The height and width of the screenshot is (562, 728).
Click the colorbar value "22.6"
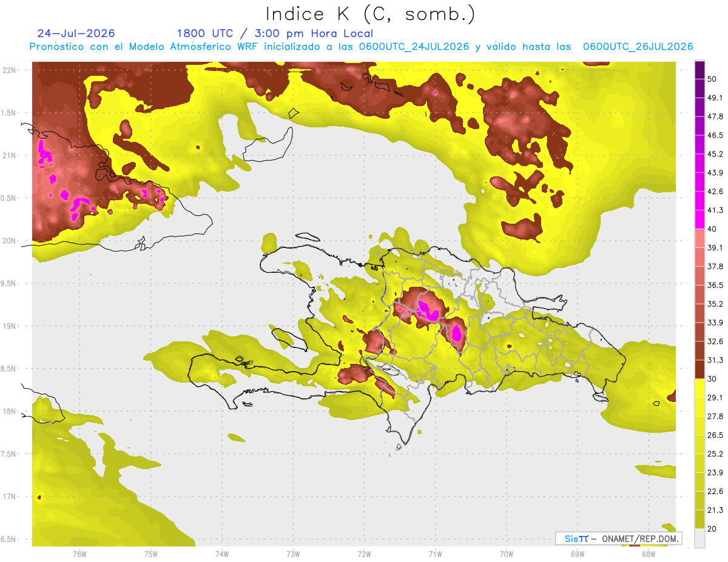[x=715, y=492]
